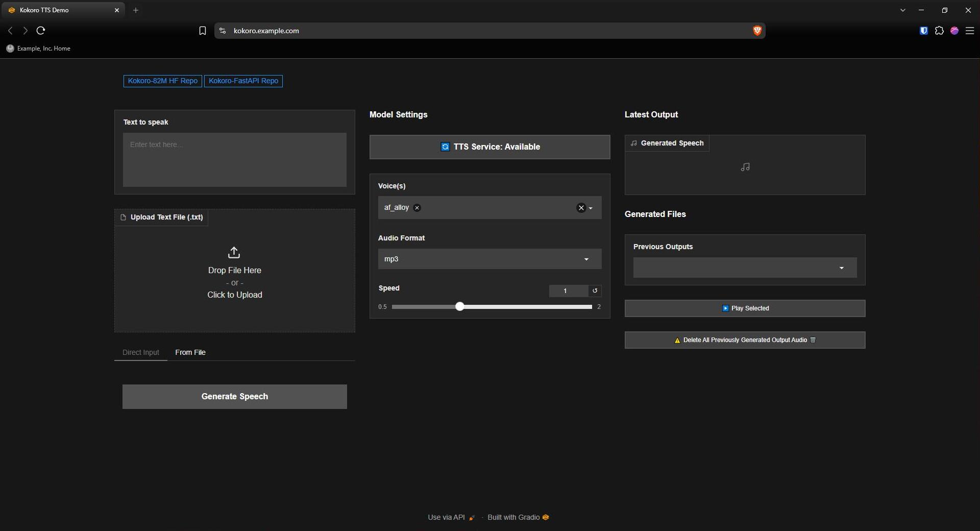
Task: Open Kokoro-82M HF Repo link
Action: tap(163, 81)
